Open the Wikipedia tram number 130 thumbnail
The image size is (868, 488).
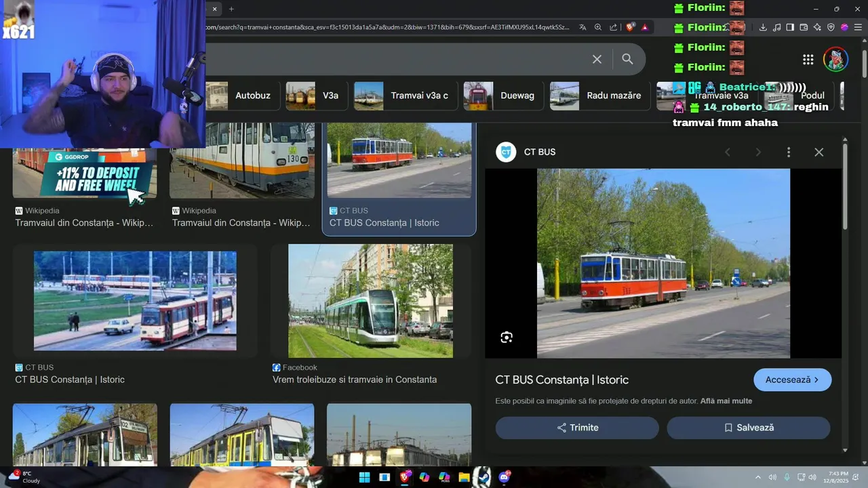coord(242,161)
